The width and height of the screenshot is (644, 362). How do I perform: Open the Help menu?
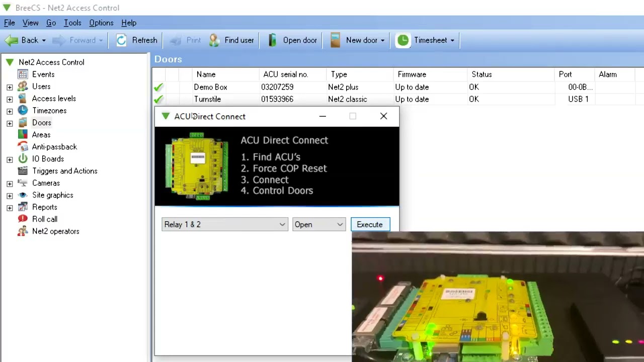pyautogui.click(x=129, y=23)
